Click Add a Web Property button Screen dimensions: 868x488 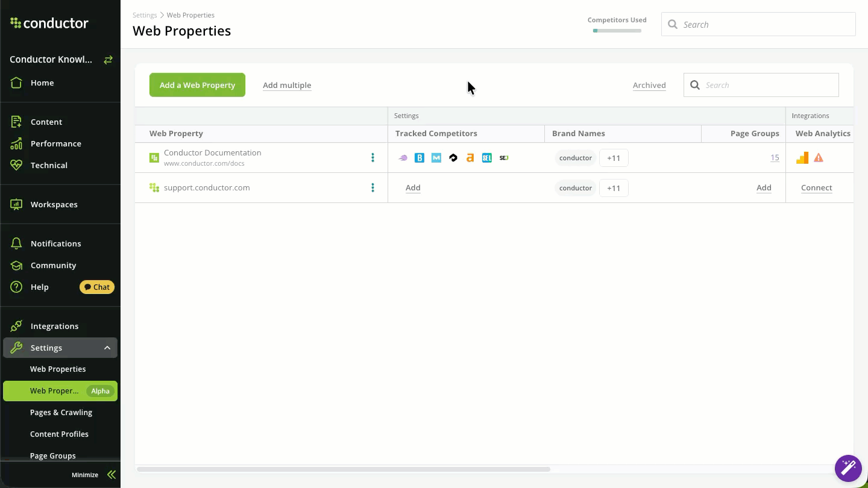click(x=197, y=85)
